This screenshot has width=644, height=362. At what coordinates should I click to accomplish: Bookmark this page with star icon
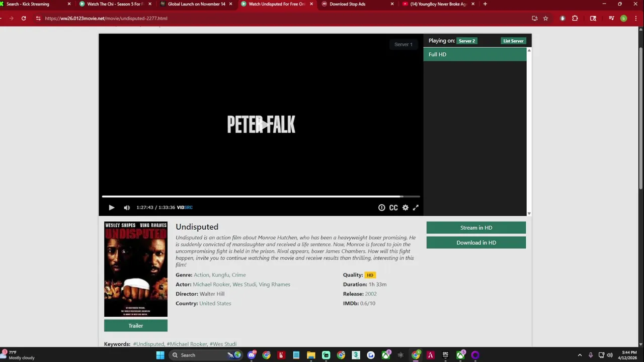pos(545,18)
